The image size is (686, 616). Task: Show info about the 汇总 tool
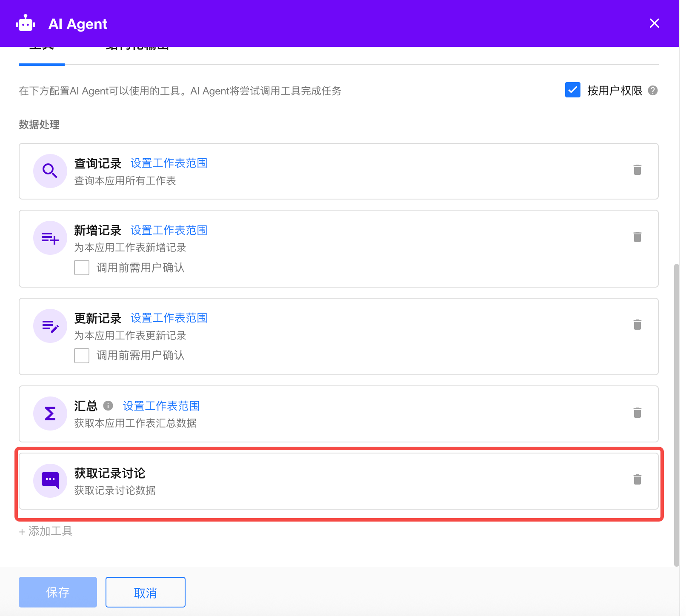[109, 406]
